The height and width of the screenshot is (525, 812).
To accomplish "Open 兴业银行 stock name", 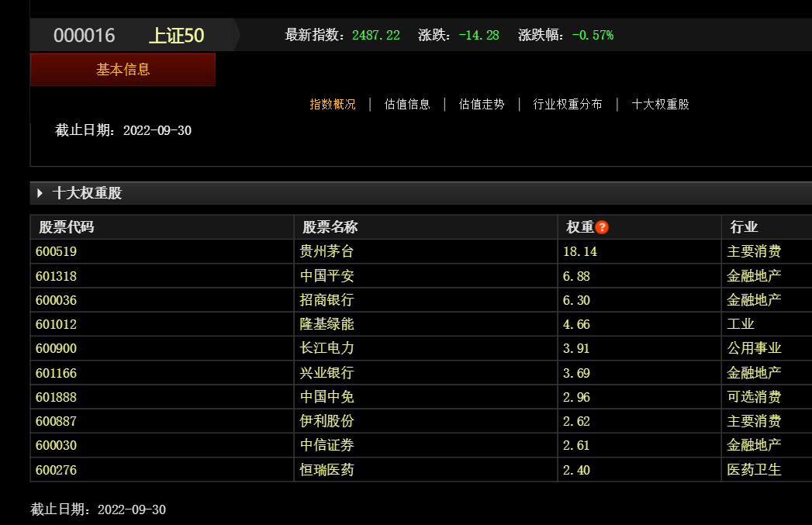I will tap(327, 373).
